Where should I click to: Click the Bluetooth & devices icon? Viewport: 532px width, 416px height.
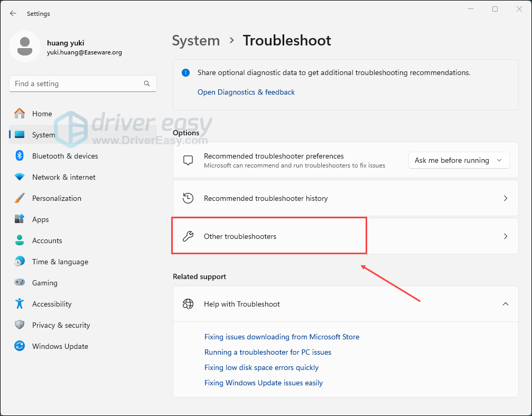(x=20, y=156)
